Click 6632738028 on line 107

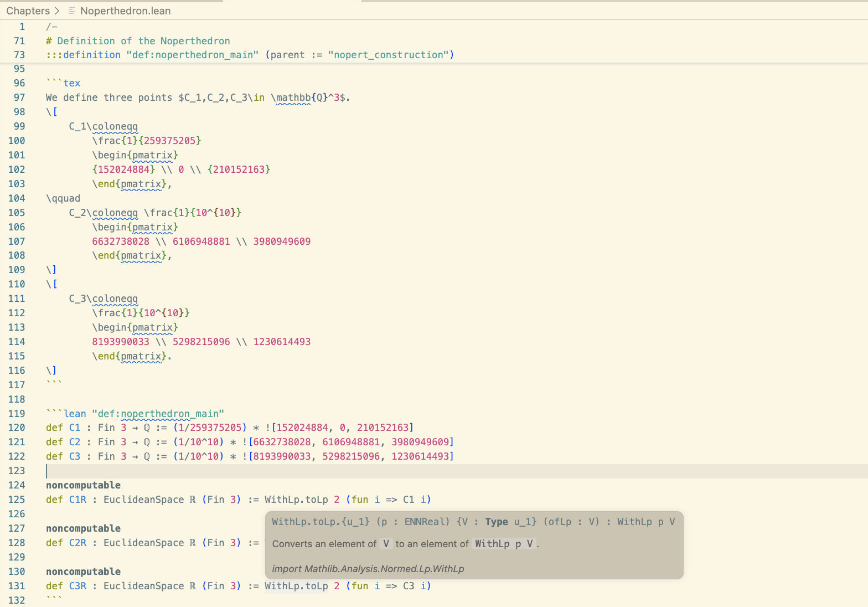point(121,241)
